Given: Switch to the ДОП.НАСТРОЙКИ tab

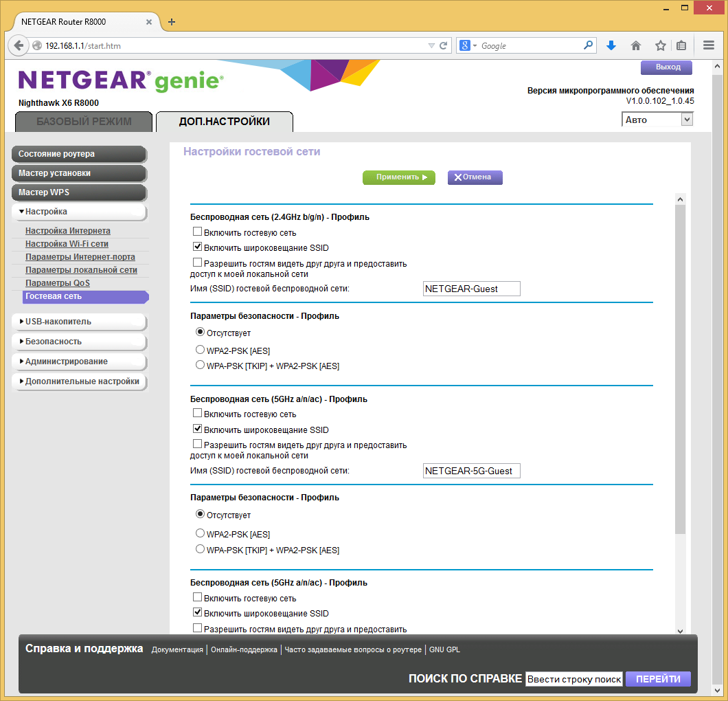Looking at the screenshot, I should [x=225, y=122].
